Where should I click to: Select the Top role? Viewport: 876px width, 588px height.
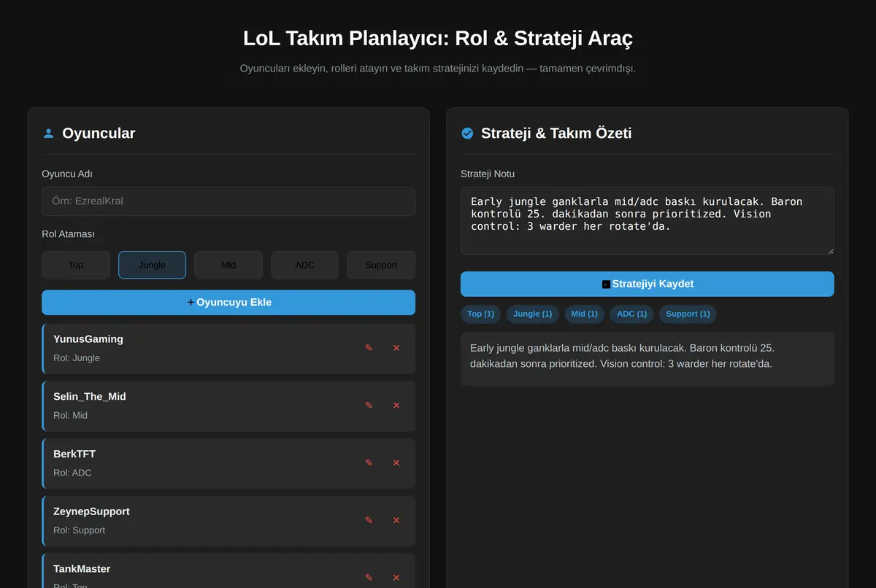click(x=76, y=265)
